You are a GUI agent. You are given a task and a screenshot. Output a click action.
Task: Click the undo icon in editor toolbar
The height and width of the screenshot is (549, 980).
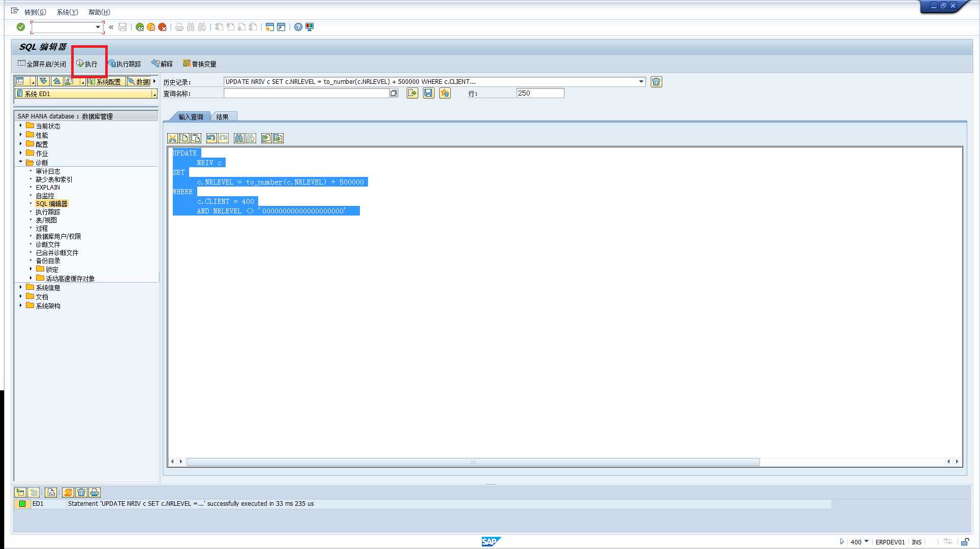tap(211, 138)
